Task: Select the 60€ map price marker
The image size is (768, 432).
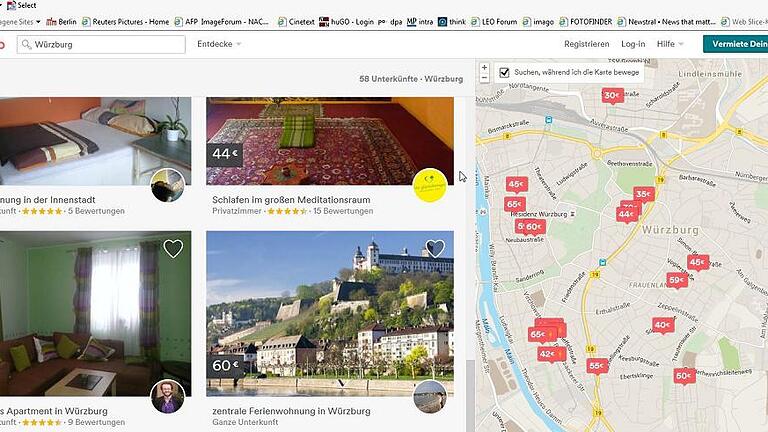Action: click(x=534, y=227)
